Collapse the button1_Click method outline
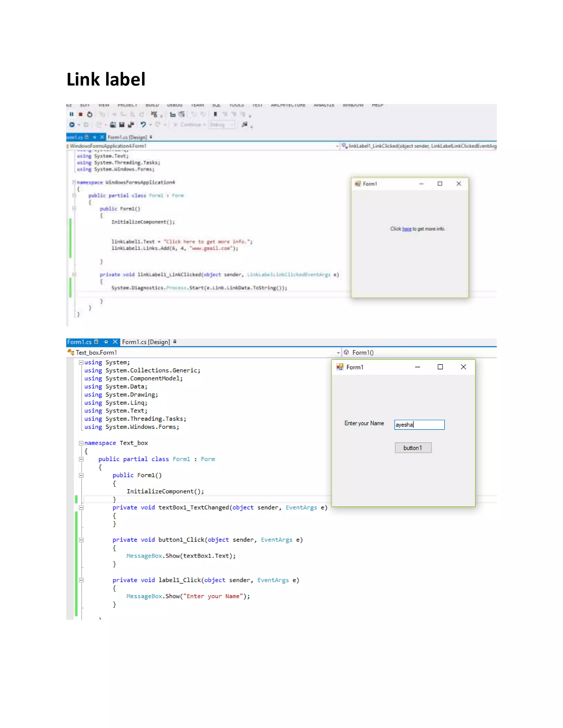This screenshot has width=563, height=728. click(81, 540)
